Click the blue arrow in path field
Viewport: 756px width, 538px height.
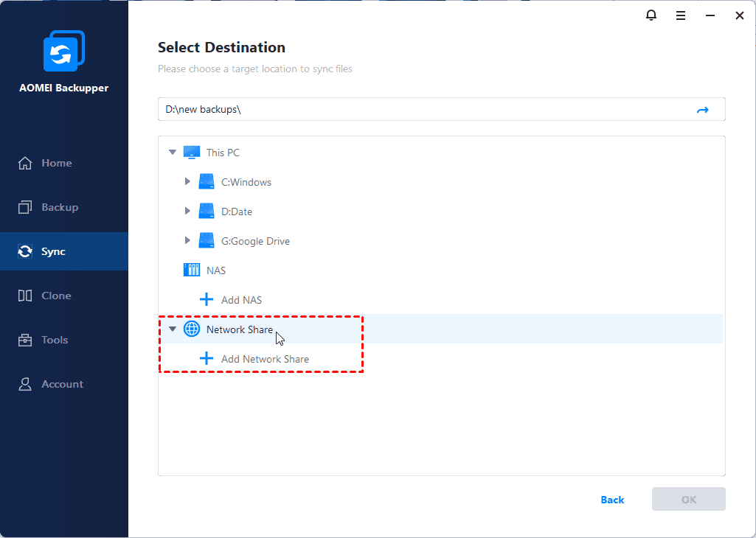[702, 110]
